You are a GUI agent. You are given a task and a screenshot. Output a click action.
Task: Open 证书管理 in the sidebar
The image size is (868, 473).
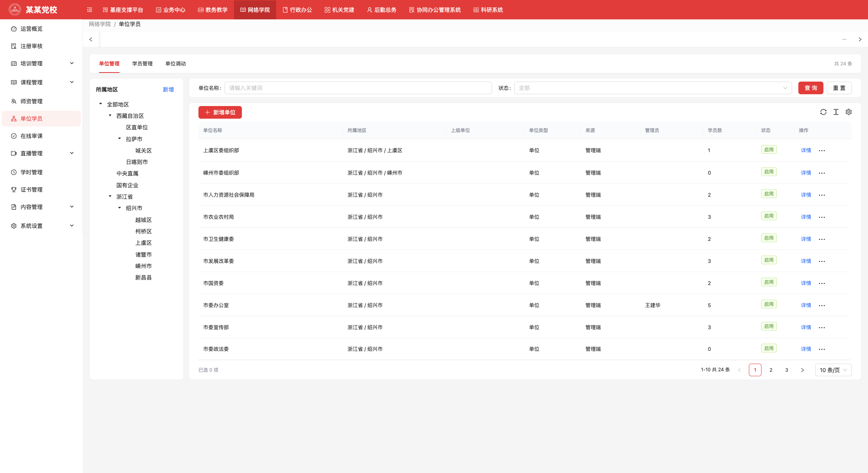41,190
